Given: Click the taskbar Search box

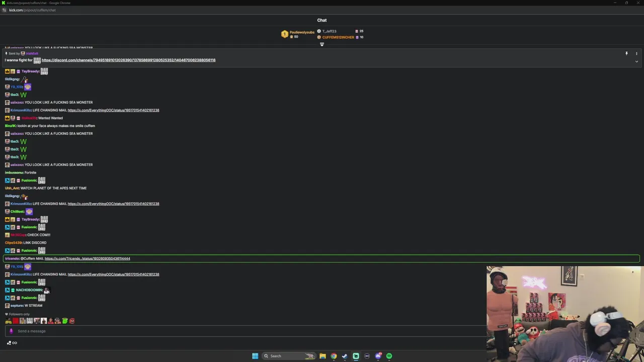Looking at the screenshot, I should pyautogui.click(x=289, y=356).
